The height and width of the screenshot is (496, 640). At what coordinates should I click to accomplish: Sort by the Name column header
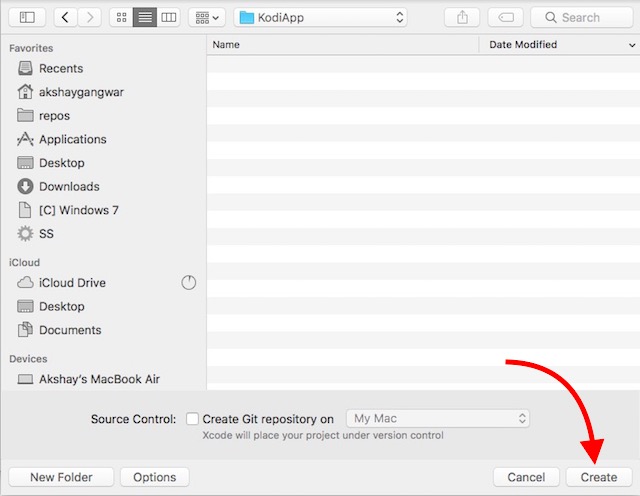(342, 44)
